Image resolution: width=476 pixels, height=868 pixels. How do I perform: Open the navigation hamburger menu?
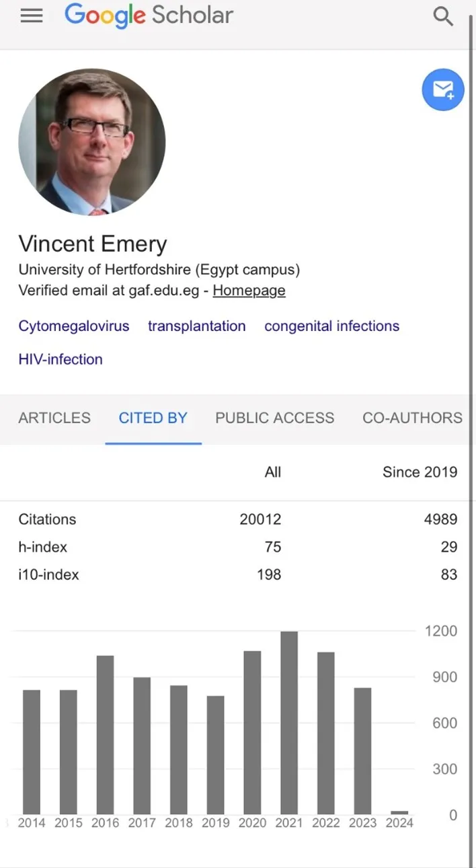[x=31, y=16]
